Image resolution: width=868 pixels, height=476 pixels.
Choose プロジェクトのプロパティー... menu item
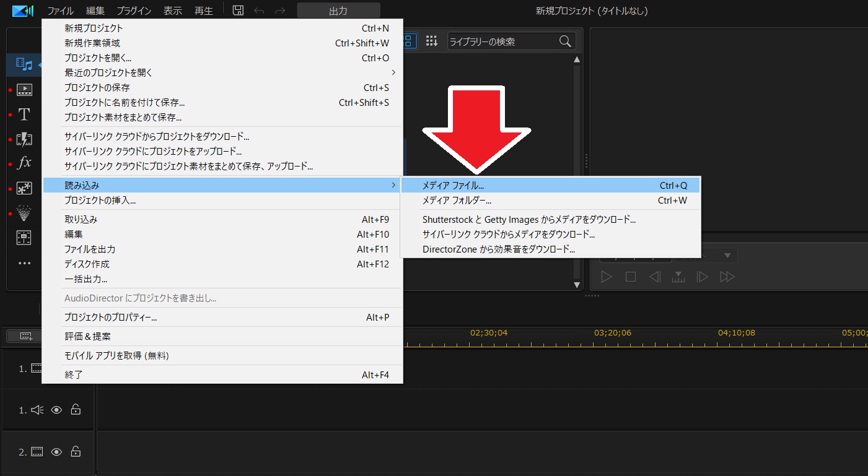tap(222, 317)
